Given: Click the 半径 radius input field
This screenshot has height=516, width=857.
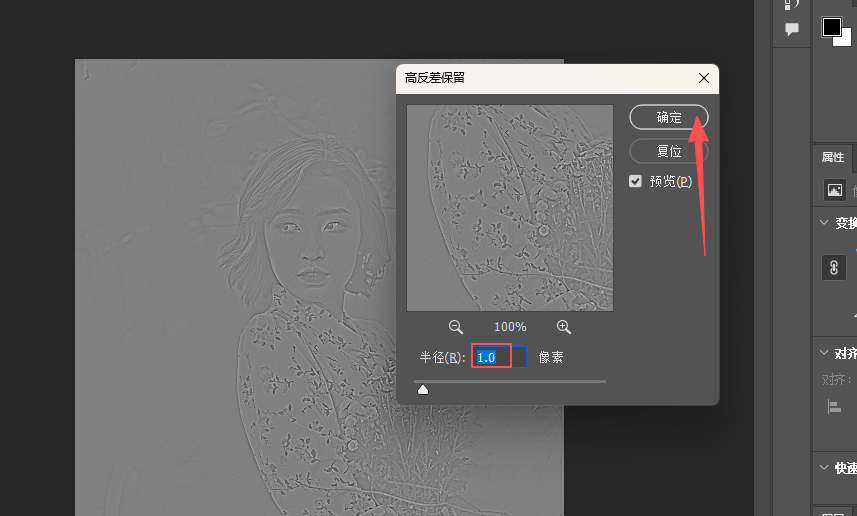Looking at the screenshot, I should pos(499,357).
